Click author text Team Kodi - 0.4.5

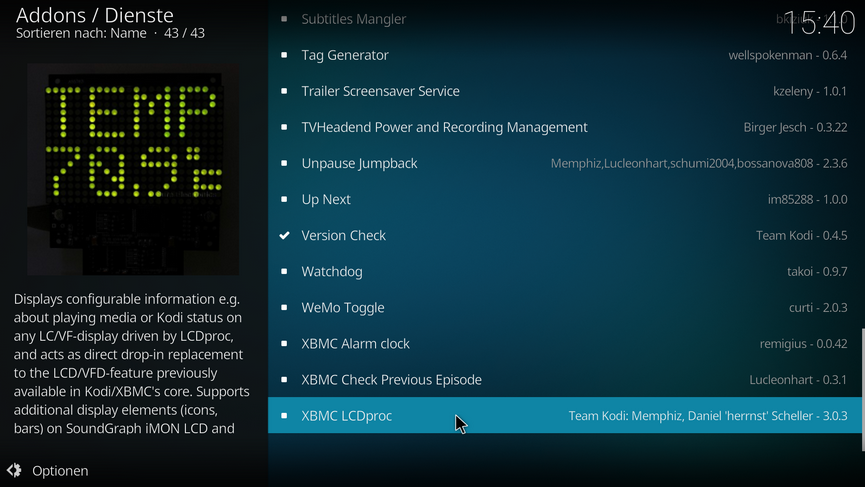(802, 236)
